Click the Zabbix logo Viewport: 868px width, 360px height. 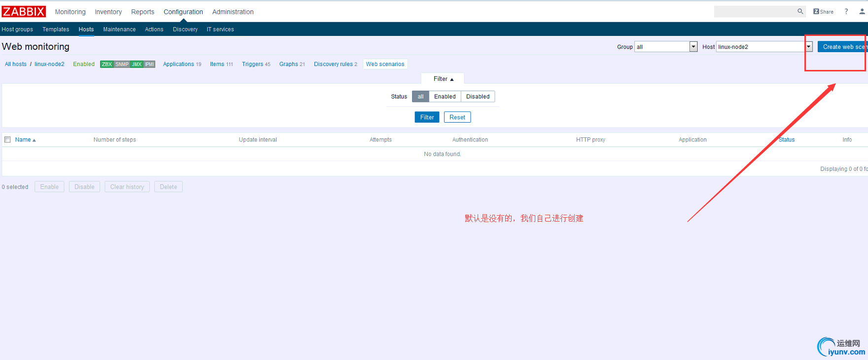(x=24, y=11)
